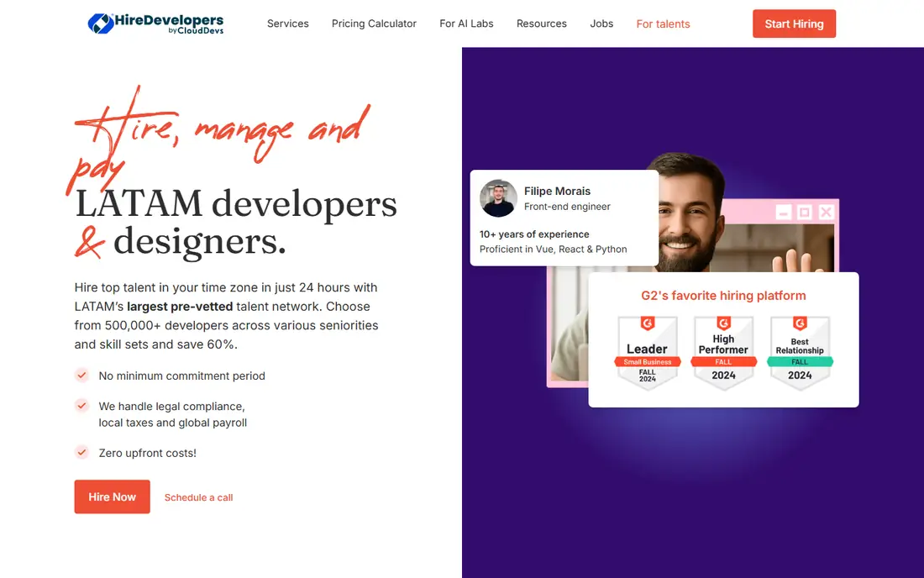Open the Resources menu
This screenshot has height=578, width=924.
(542, 24)
